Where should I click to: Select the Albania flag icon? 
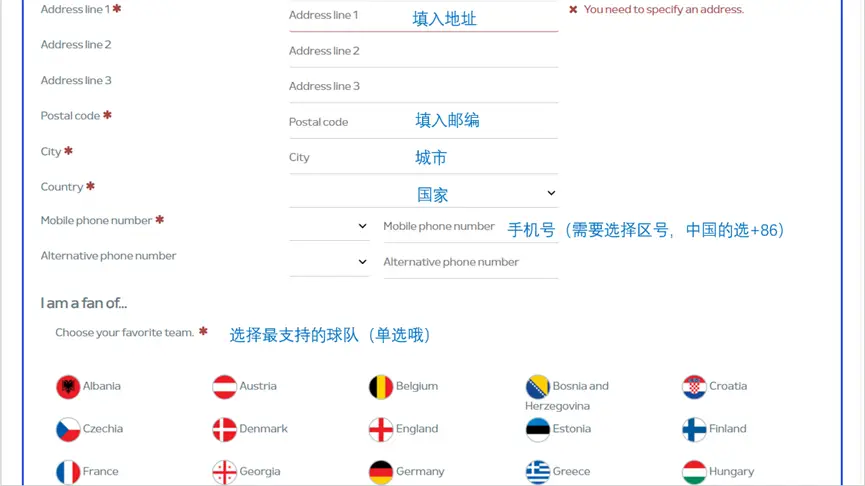[68, 387]
